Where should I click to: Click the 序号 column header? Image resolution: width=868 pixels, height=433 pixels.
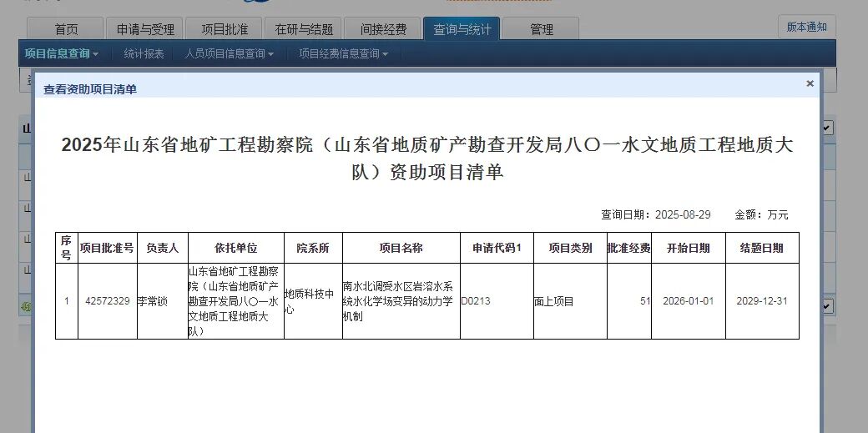[67, 248]
